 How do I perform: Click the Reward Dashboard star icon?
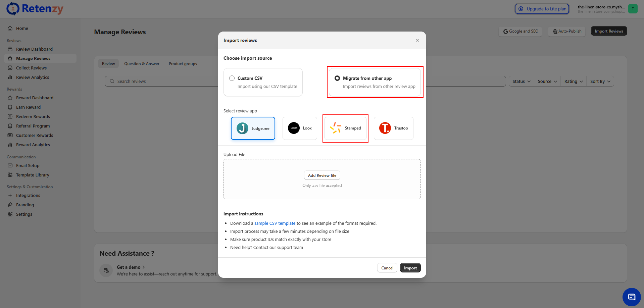click(10, 98)
